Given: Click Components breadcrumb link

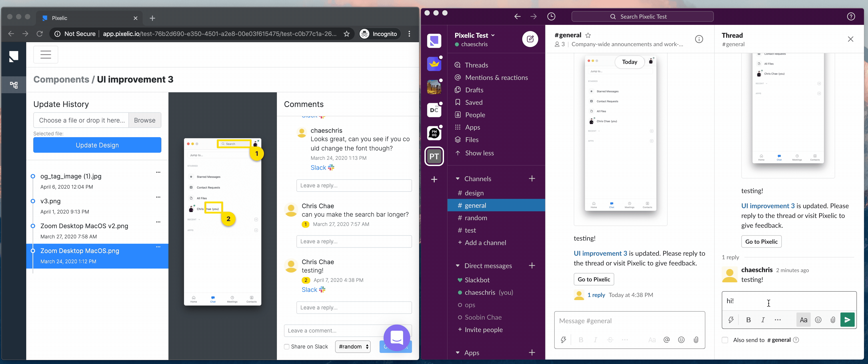Looking at the screenshot, I should 61,79.
